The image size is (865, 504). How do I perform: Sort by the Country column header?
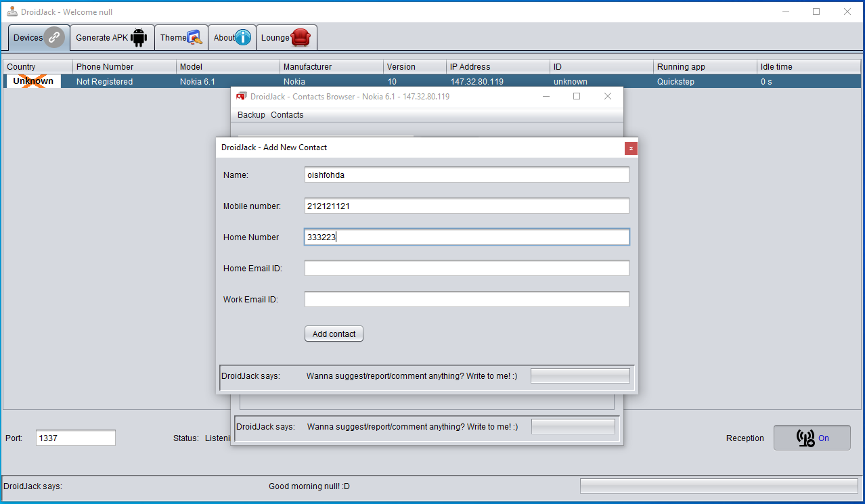coord(38,67)
